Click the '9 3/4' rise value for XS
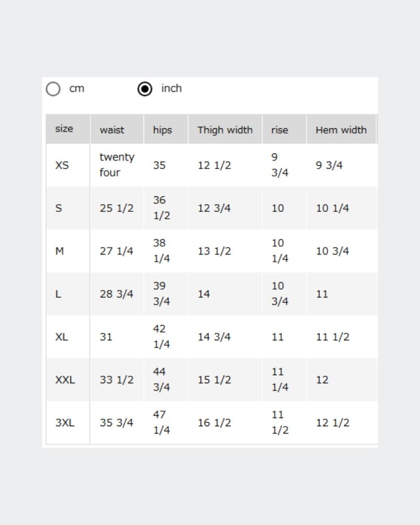Image resolution: width=420 pixels, height=525 pixels. 280,165
